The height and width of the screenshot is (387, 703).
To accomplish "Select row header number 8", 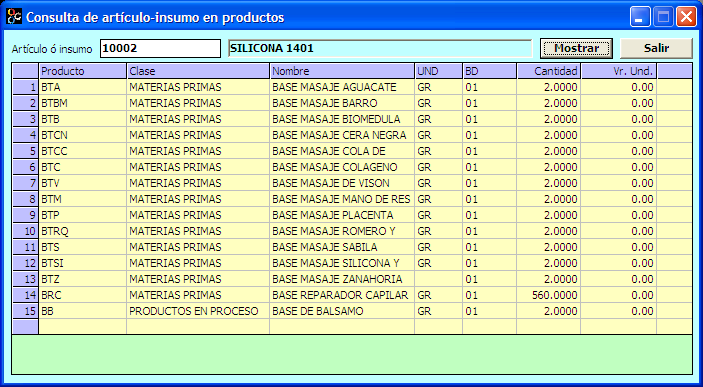I will tap(25, 199).
